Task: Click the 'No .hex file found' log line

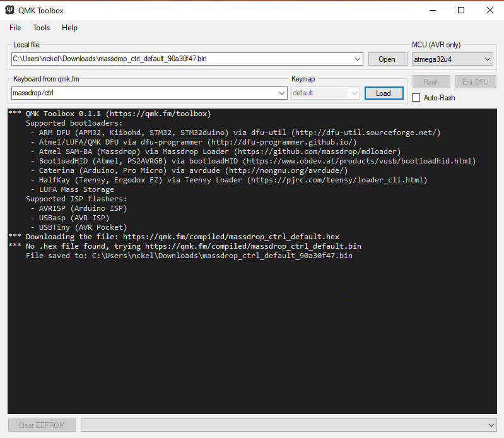Action: [x=185, y=246]
